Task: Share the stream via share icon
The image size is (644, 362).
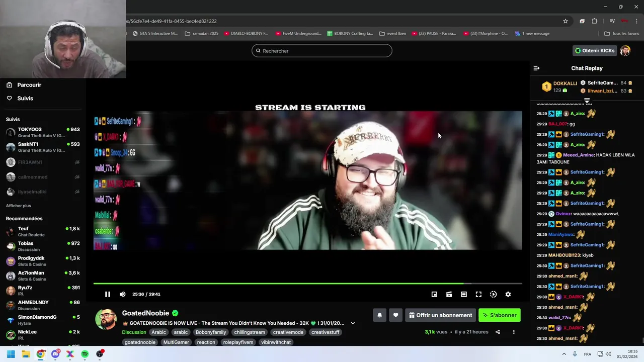Action: [x=498, y=332]
